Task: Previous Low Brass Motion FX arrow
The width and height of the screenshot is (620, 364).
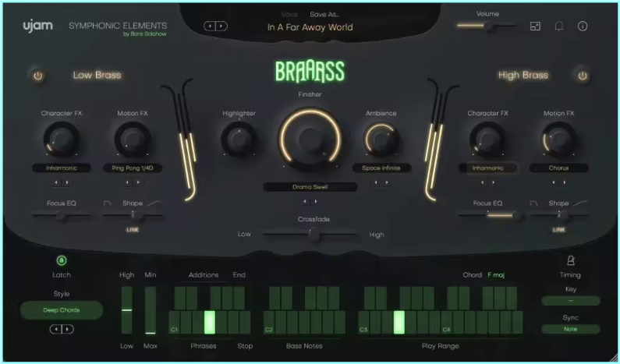Action: [x=127, y=182]
